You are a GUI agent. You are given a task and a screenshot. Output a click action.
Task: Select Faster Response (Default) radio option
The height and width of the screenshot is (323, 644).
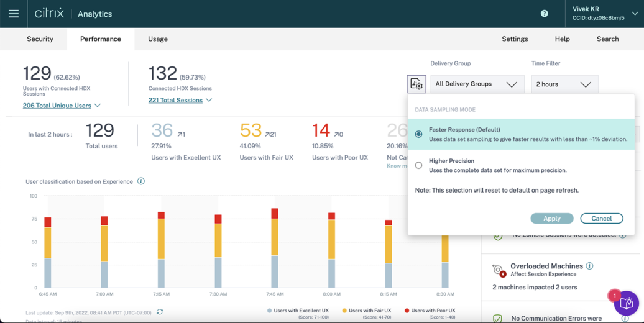pyautogui.click(x=418, y=134)
